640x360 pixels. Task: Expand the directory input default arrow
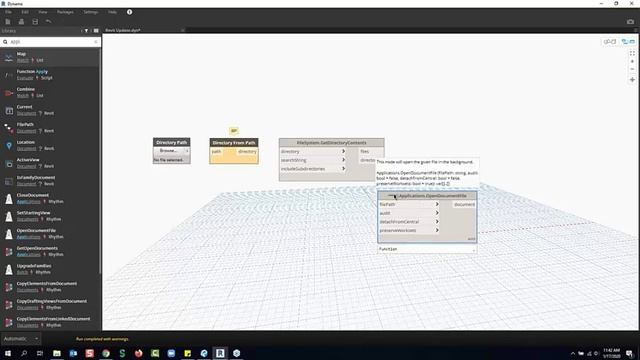(x=343, y=151)
